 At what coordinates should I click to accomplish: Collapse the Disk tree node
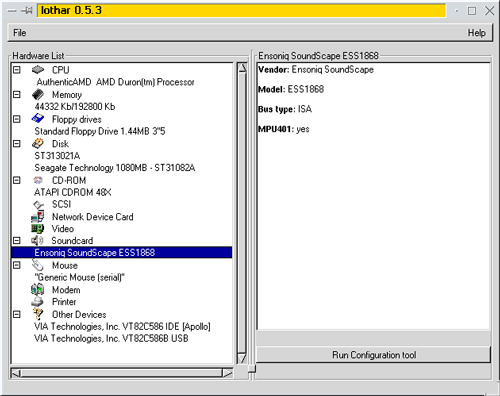tap(17, 144)
